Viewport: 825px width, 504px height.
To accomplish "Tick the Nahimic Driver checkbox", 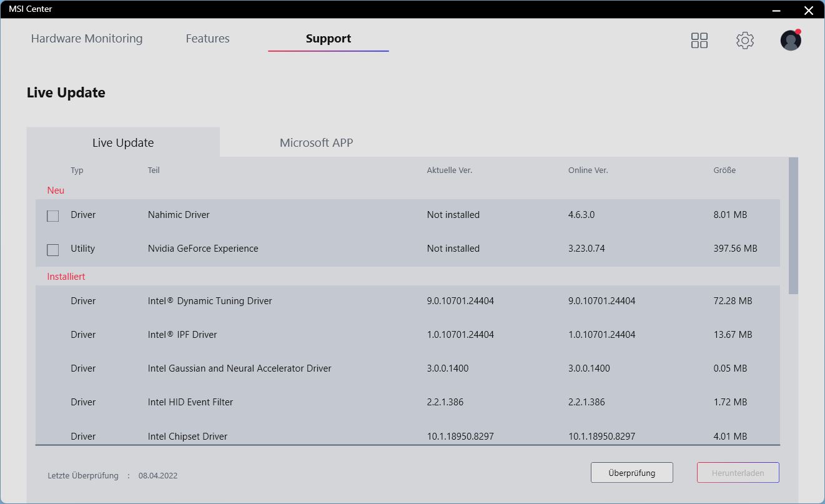I will point(53,216).
